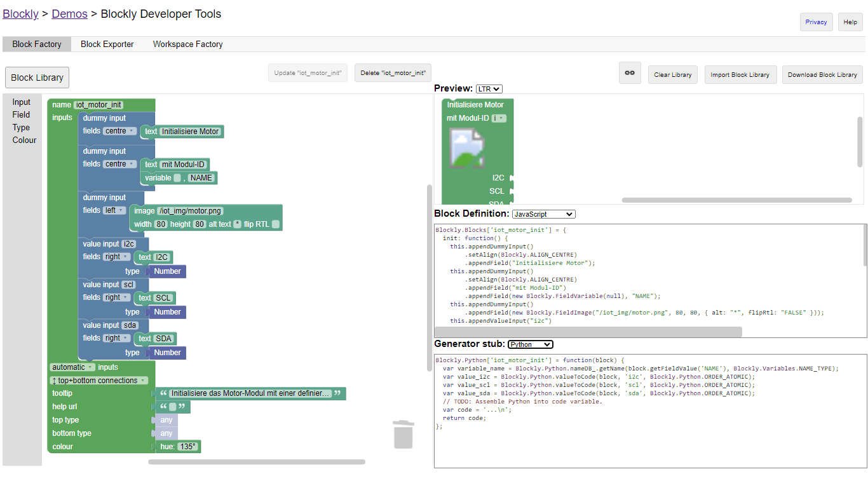Click the Clear Library button

[x=673, y=75]
